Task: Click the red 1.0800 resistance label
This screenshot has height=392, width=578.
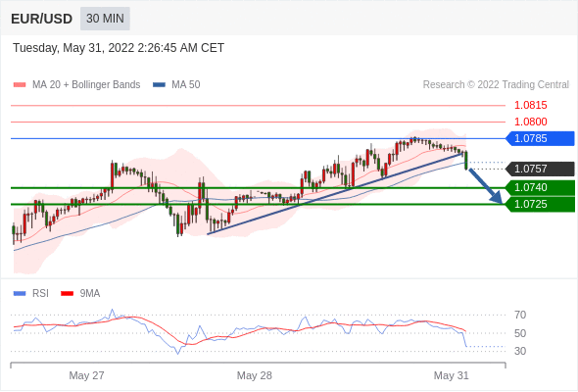Action: coord(530,122)
